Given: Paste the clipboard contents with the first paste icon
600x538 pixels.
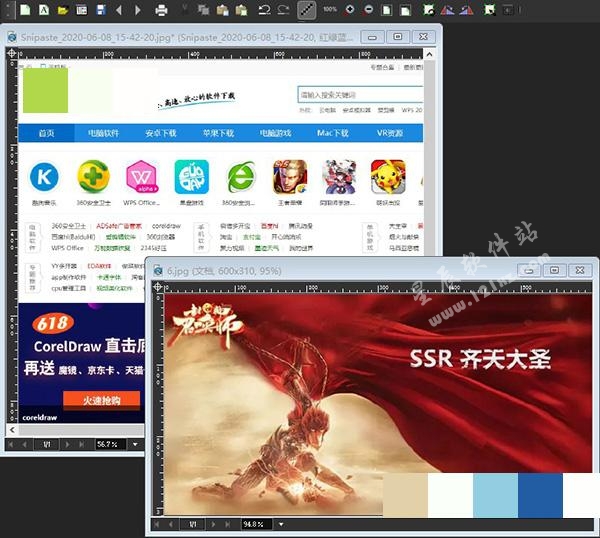Looking at the screenshot, I should pyautogui.click(x=222, y=10).
